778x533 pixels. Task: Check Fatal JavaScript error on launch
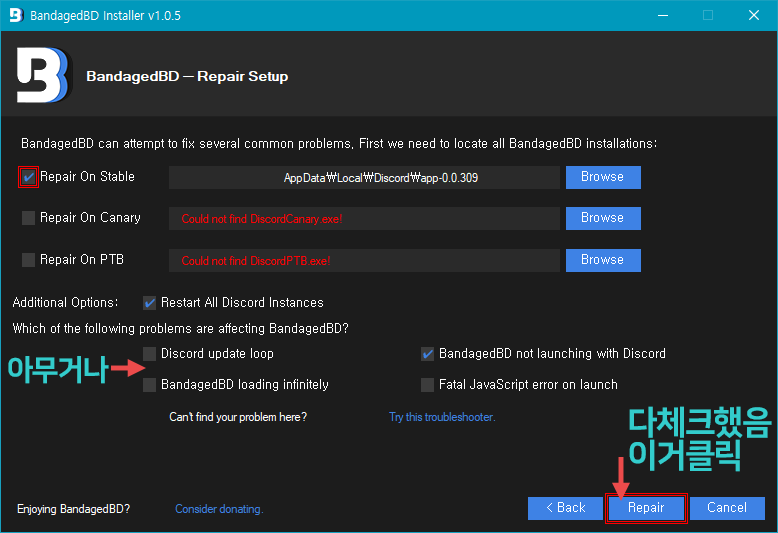tap(427, 385)
